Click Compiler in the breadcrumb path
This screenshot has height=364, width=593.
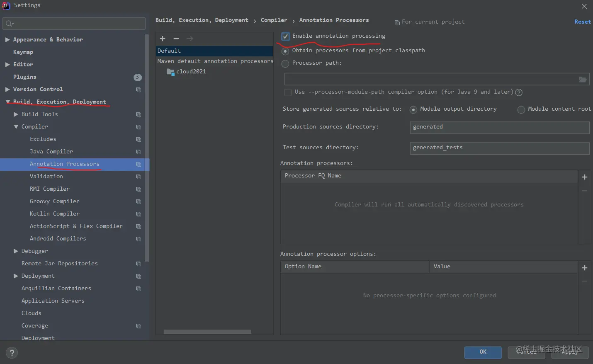click(x=274, y=20)
